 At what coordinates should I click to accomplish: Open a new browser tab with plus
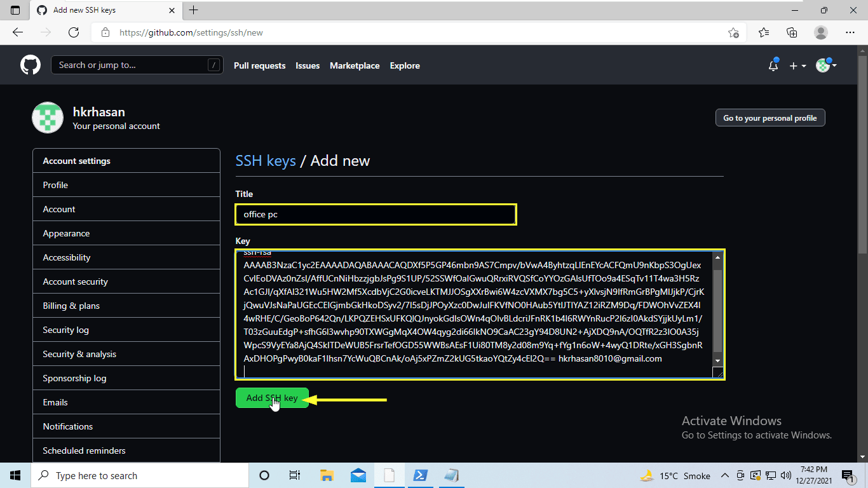[194, 10]
